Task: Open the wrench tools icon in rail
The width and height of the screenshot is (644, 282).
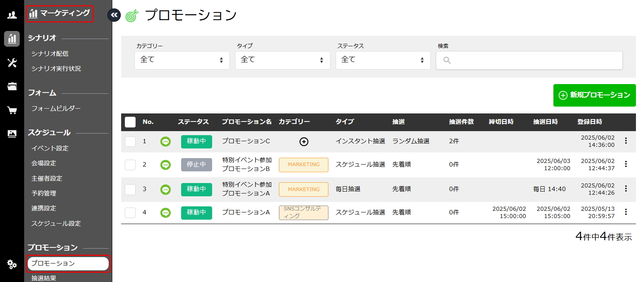Action: pyautogui.click(x=12, y=63)
